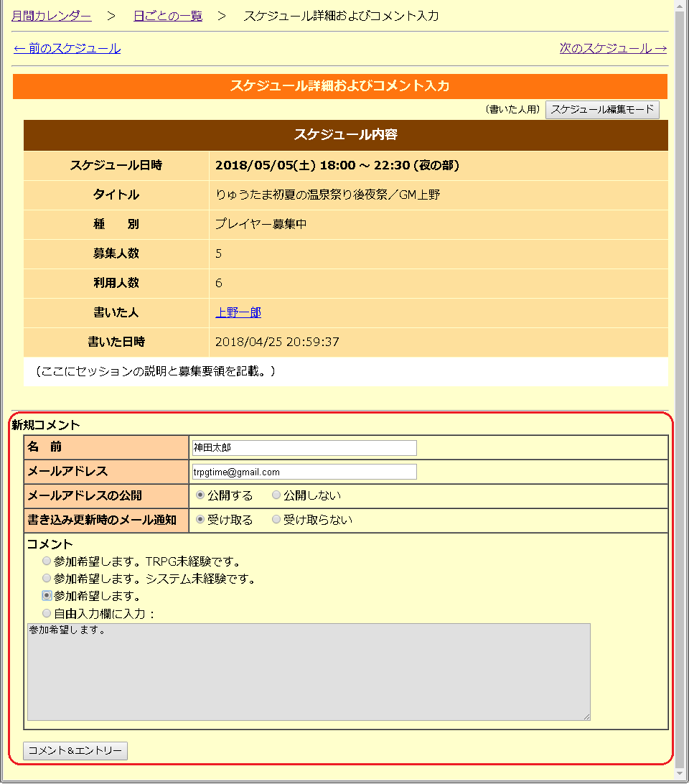Viewport: 689px width, 784px height.
Task: Click the orange スケジュール詳細およびコメント入力 banner
Action: pos(340,86)
